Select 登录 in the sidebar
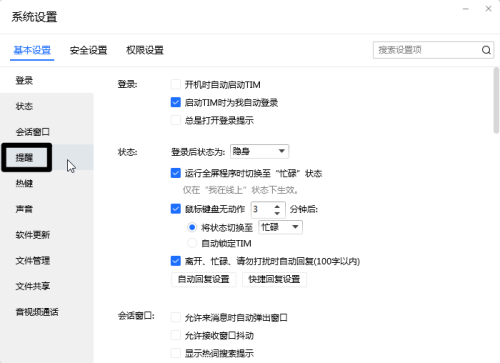Screen dimensions: 500x363 47,80
